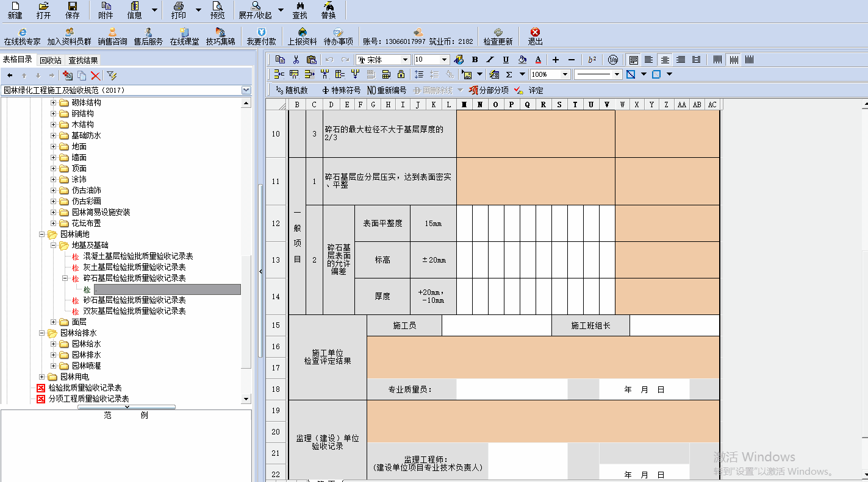Switch to the 查找结果 tab
This screenshot has height=482, width=868.
point(83,60)
